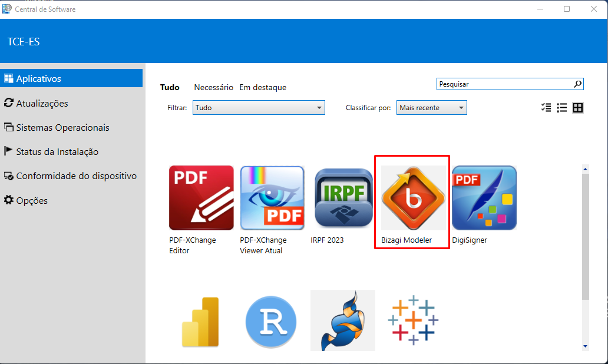This screenshot has width=608, height=364.
Task: Click the search magnifier icon
Action: point(578,84)
